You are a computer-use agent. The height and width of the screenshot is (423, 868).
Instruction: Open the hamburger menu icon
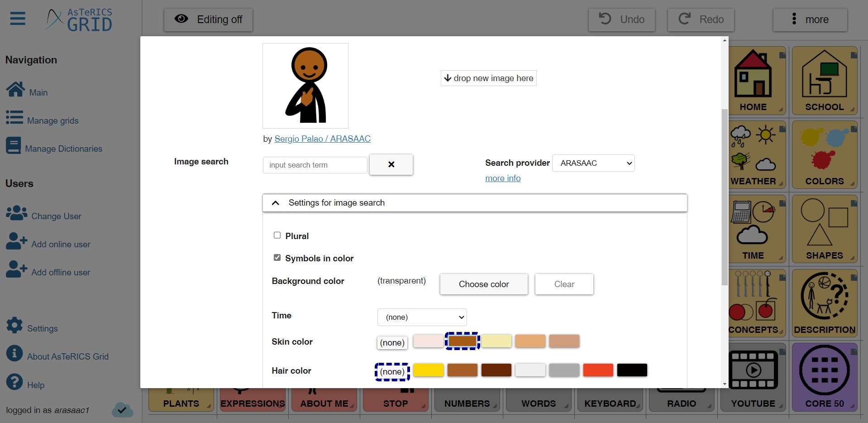18,19
